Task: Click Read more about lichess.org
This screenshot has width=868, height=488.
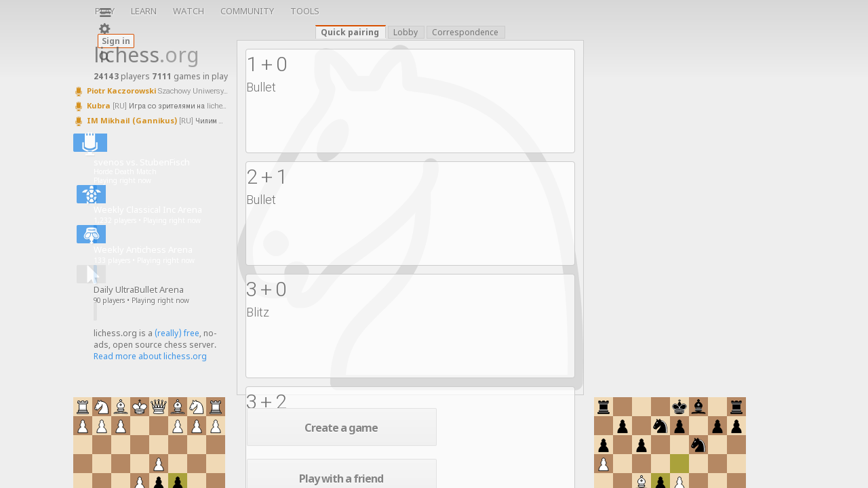Action: point(150,356)
